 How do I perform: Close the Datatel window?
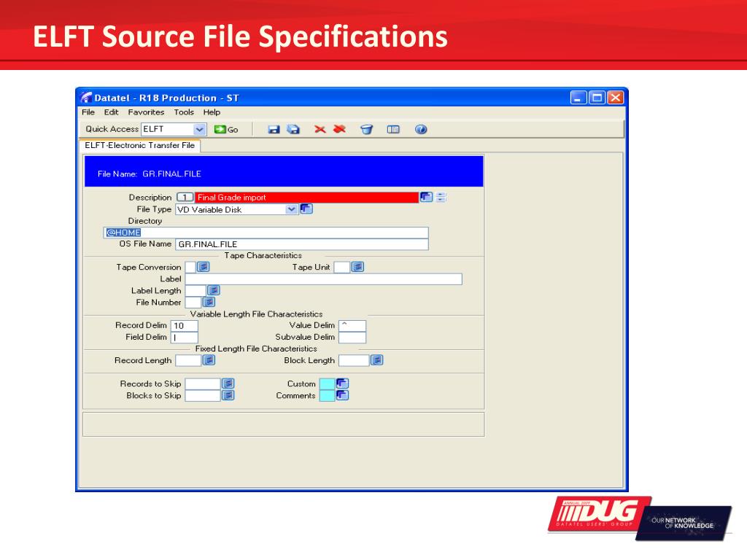click(615, 98)
